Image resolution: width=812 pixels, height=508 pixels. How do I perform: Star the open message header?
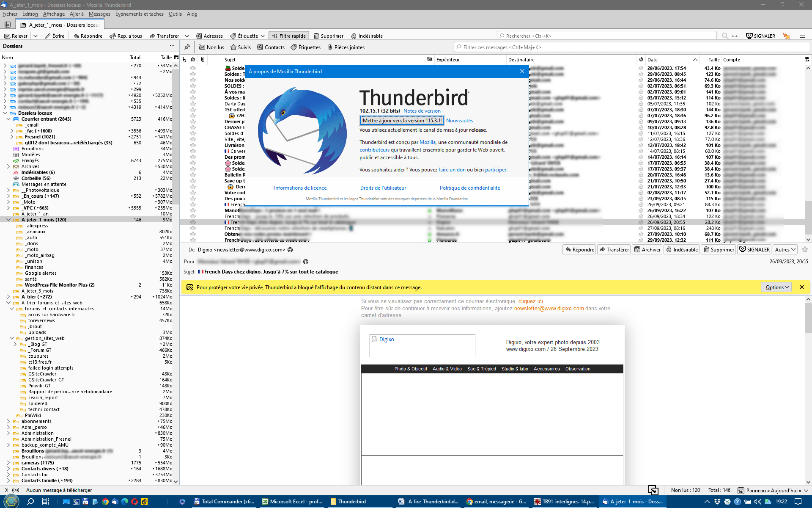[805, 250]
